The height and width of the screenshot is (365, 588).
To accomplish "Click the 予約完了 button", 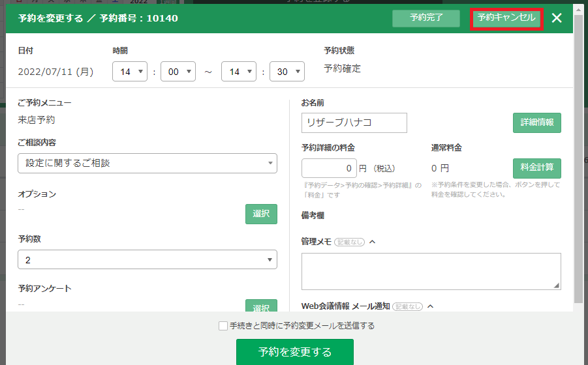I will pos(426,18).
